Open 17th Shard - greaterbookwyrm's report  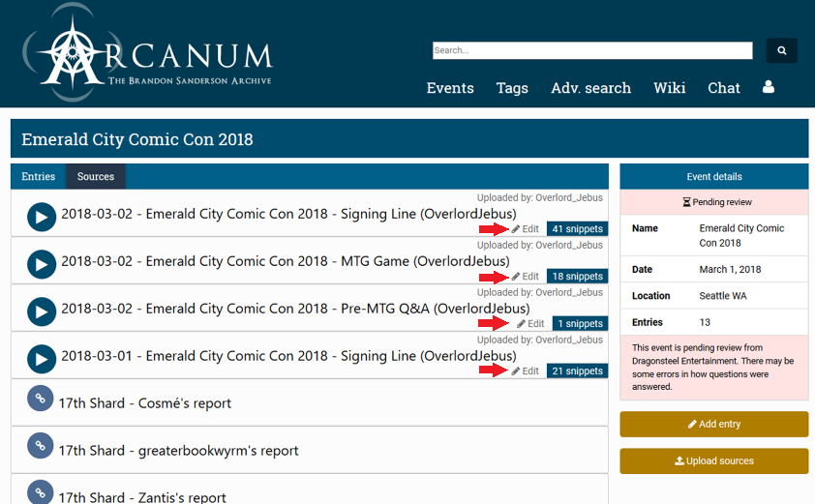tap(178, 451)
